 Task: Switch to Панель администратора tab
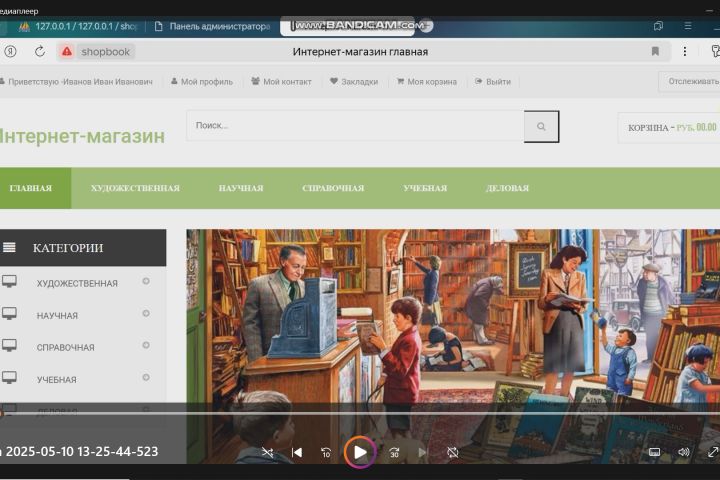click(213, 26)
